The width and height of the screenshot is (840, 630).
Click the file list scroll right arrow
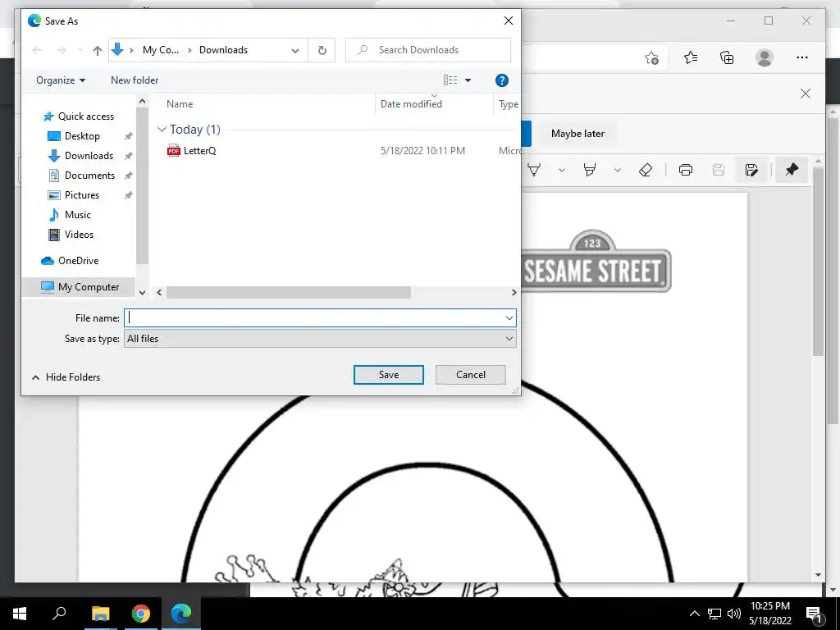pos(514,293)
